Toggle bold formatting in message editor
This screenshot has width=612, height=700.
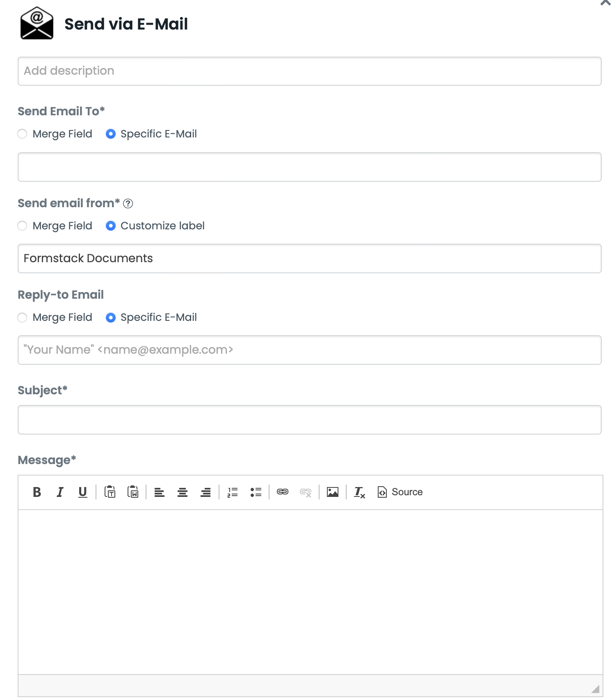[37, 492]
